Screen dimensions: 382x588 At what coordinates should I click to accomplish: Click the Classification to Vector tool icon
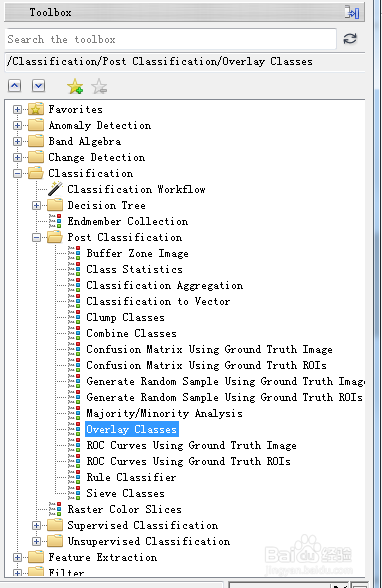tap(74, 301)
